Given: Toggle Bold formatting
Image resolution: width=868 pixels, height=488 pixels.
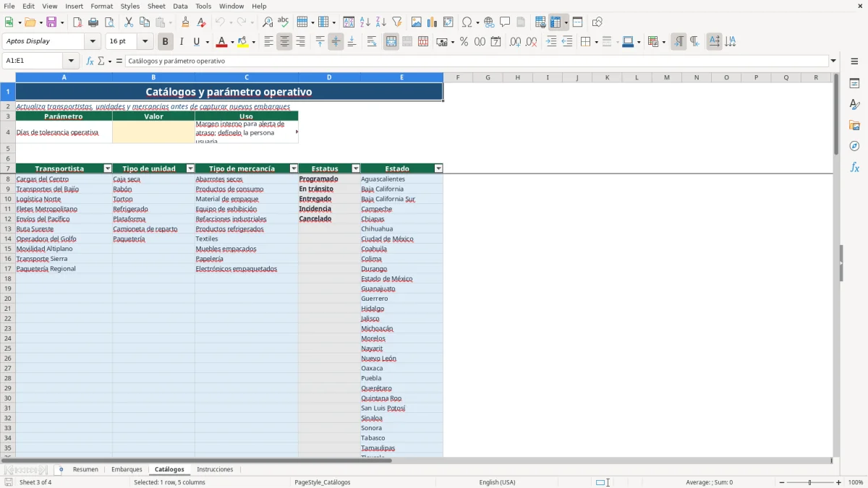Looking at the screenshot, I should pos(166,42).
